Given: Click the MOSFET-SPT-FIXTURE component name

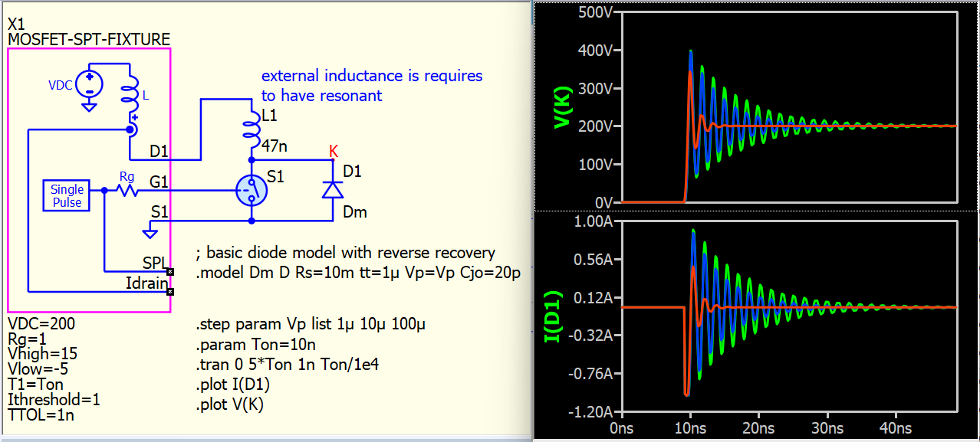Looking at the screenshot, I should 89,38.
